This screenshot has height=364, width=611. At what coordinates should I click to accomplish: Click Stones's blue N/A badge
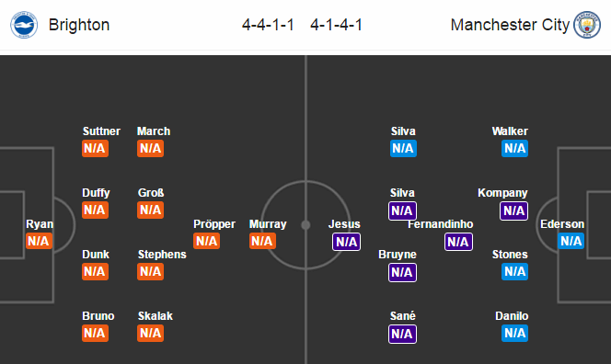coord(514,272)
